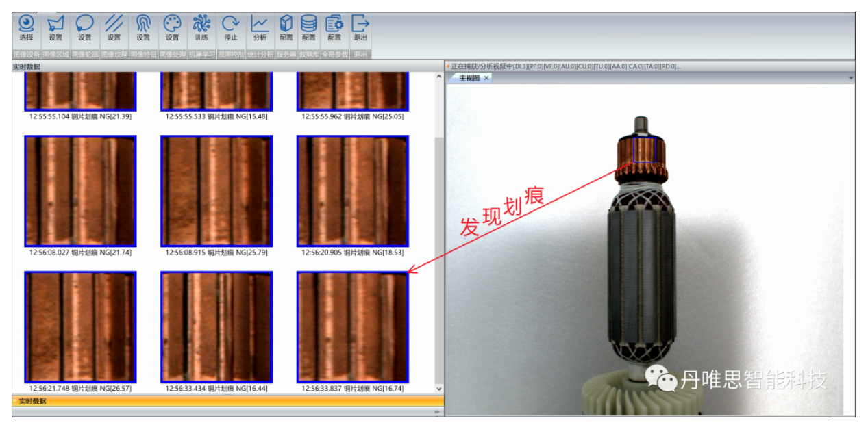Stop the view capture (停止)

(x=231, y=29)
